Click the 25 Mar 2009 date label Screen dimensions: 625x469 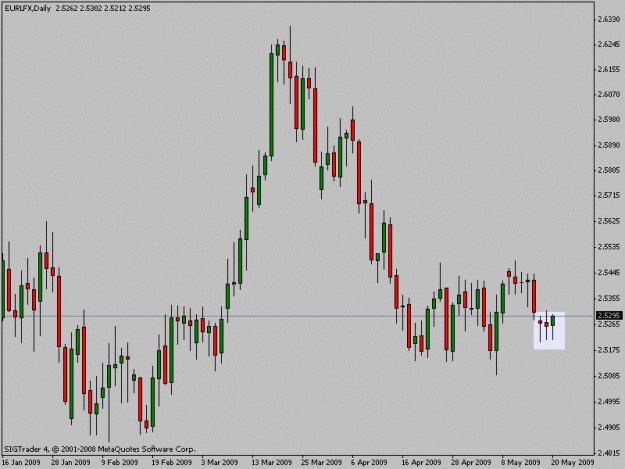tap(322, 463)
